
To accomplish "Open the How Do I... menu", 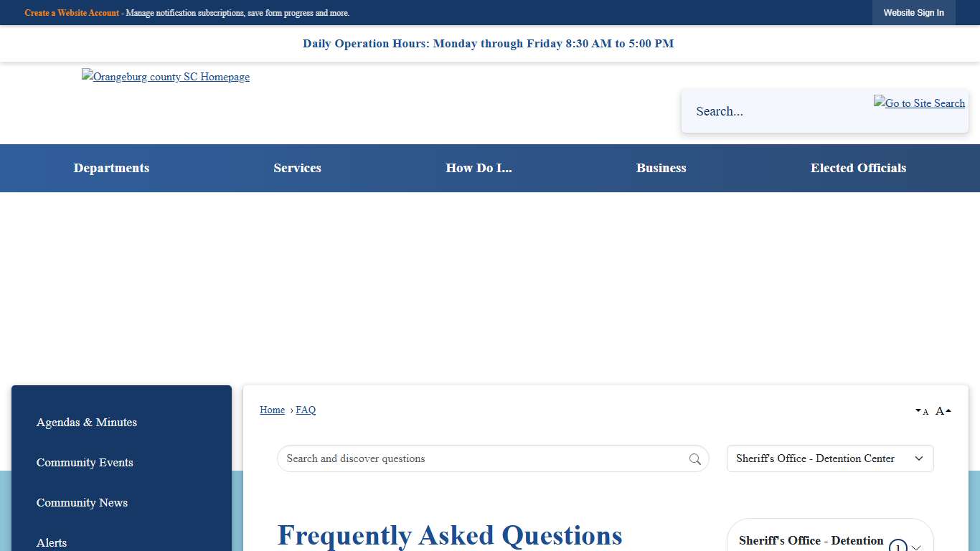I will (479, 168).
